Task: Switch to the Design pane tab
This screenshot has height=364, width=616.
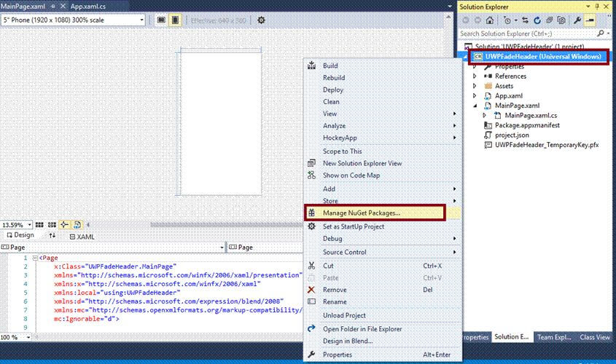Action: (20, 235)
